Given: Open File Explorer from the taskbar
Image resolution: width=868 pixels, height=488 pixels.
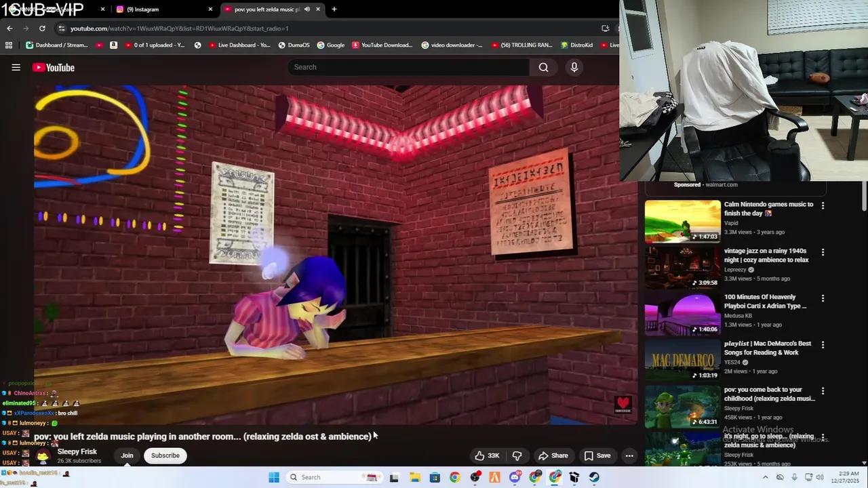Looking at the screenshot, I should point(415,477).
